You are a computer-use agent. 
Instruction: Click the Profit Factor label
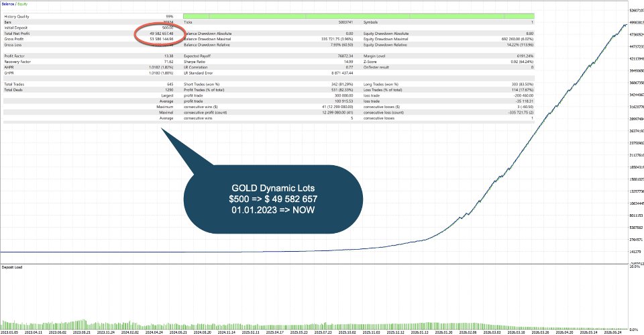pos(14,56)
